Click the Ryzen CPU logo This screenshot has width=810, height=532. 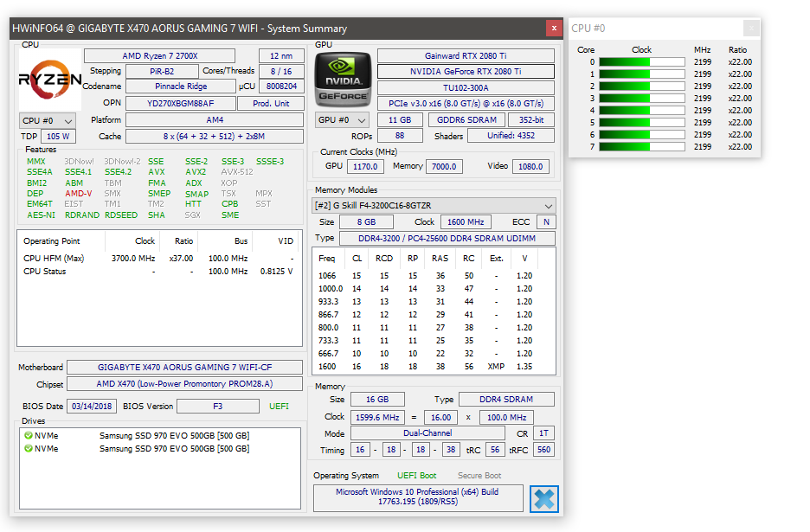tap(50, 79)
